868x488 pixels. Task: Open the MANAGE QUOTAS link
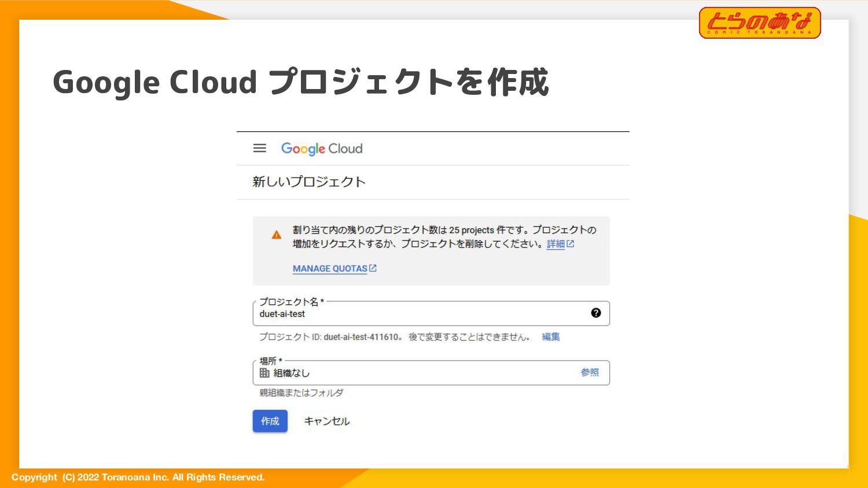coord(330,268)
